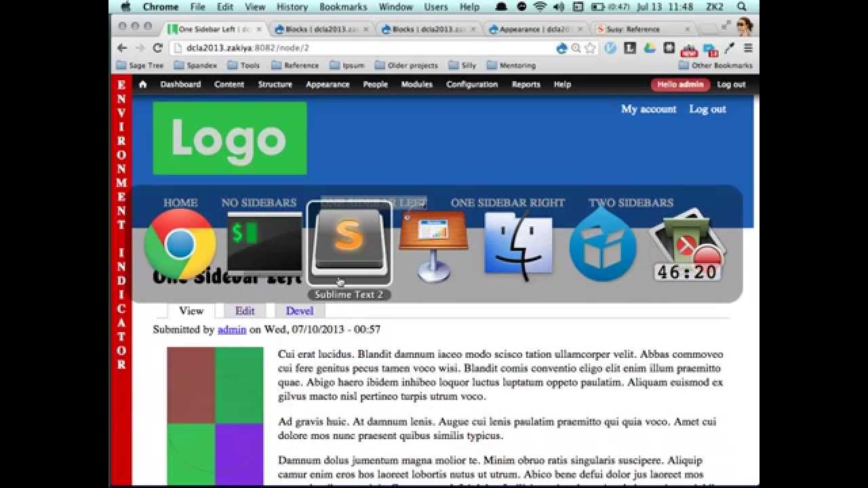The image size is (868, 488).
Task: Open People in Drupal admin toolbar
Action: [375, 85]
